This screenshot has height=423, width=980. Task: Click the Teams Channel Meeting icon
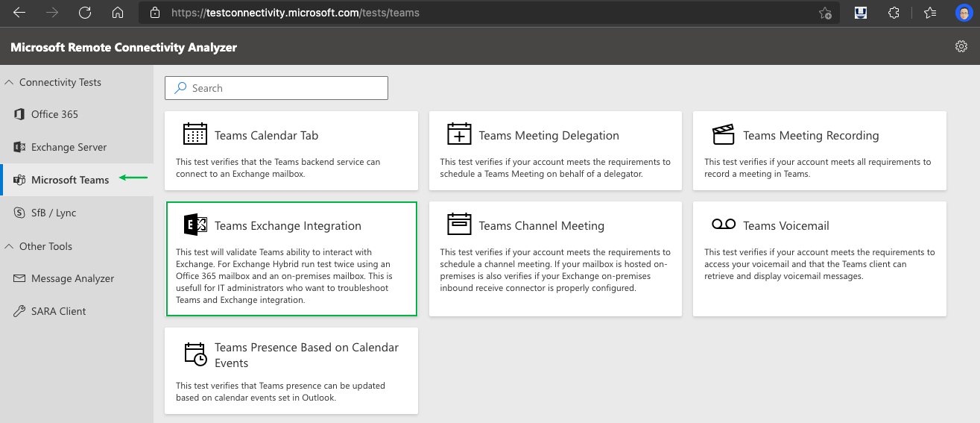[x=459, y=225]
